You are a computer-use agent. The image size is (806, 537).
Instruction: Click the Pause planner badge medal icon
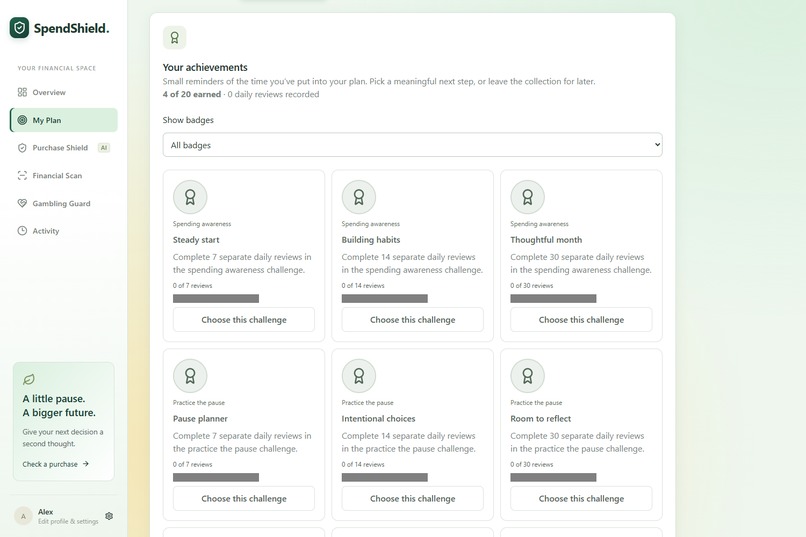point(190,376)
